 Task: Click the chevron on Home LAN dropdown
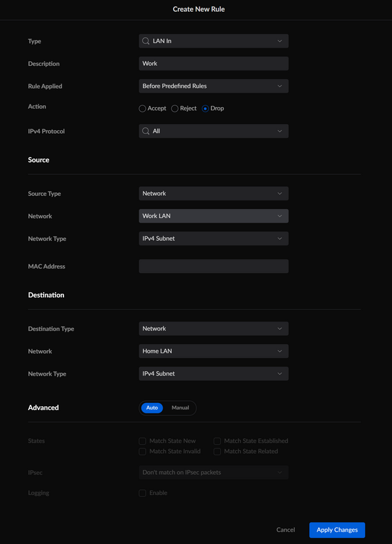(x=280, y=351)
